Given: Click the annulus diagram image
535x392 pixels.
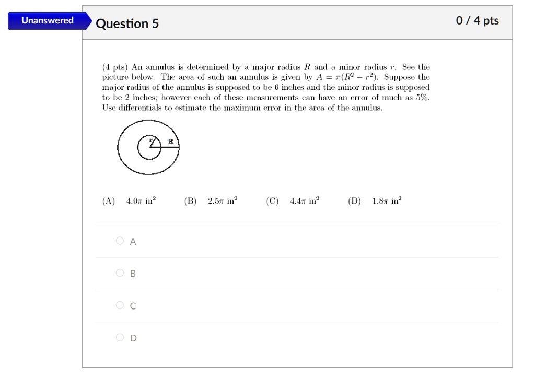Looking at the screenshot, I should 148,147.
